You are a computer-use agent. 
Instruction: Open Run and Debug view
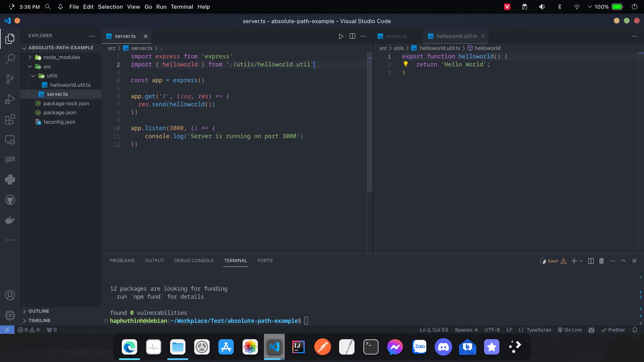point(10,99)
